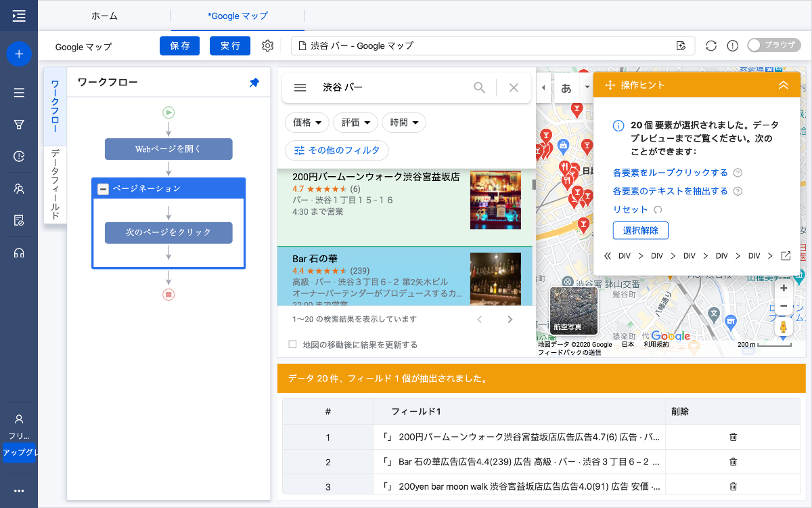812x508 pixels.
Task: Click the edit URL icon in address bar
Action: 681,46
